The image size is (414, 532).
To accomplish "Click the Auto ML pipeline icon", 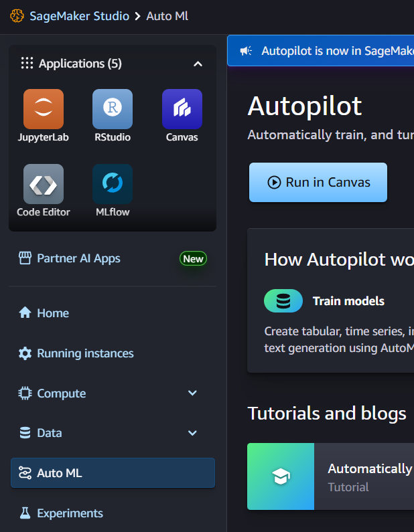I will pos(25,472).
